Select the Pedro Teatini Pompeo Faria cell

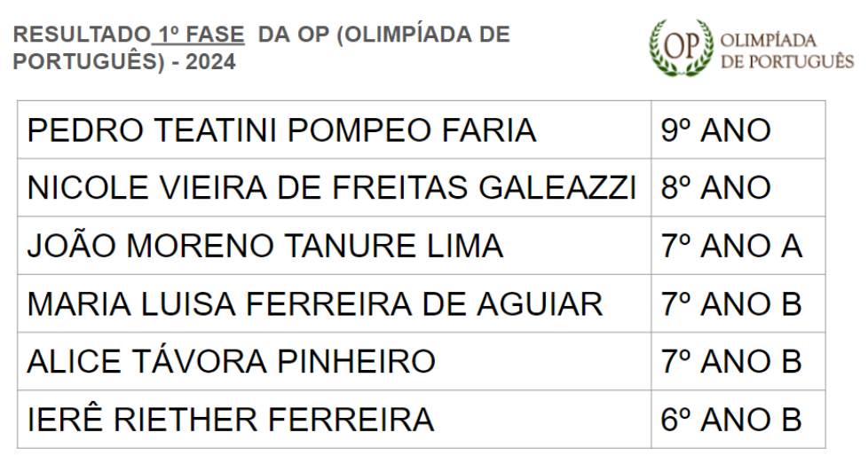(335, 130)
